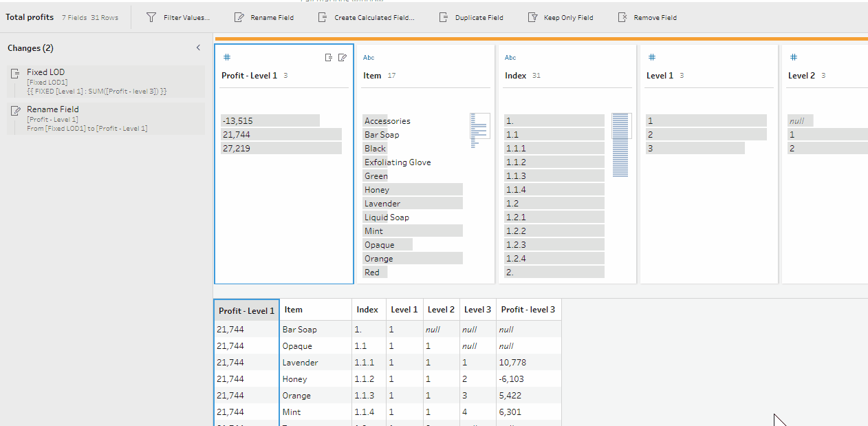Screen dimensions: 868x426
Task: Change the Index field's Abc data type
Action: 510,58
